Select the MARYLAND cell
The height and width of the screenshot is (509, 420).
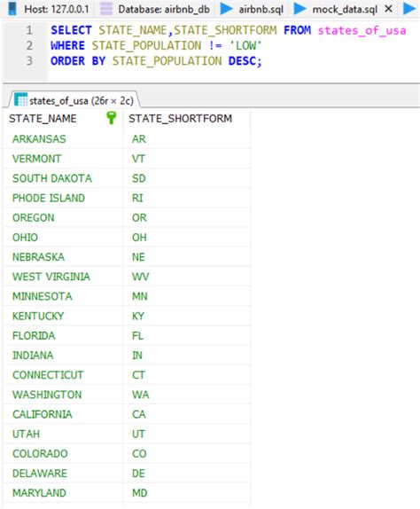(63, 493)
